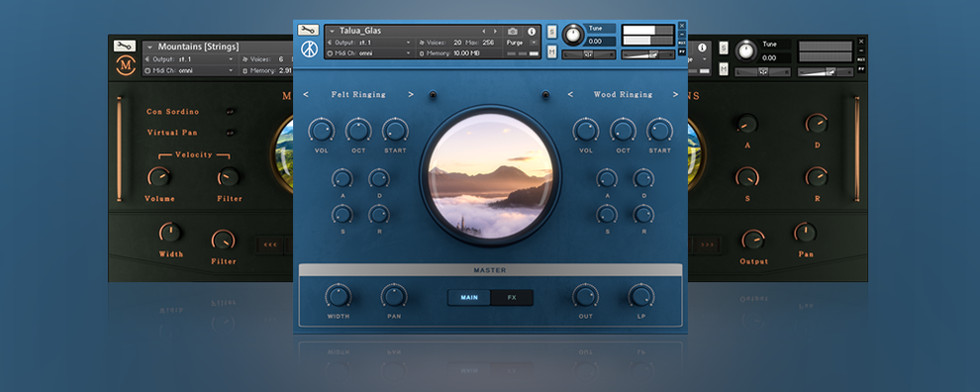Click the >>> button in right dark window
Image resolution: width=980 pixels, height=392 pixels.
[x=707, y=245]
